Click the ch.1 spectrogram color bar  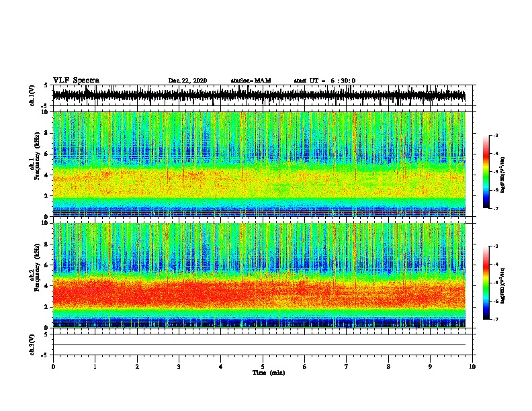pos(486,172)
